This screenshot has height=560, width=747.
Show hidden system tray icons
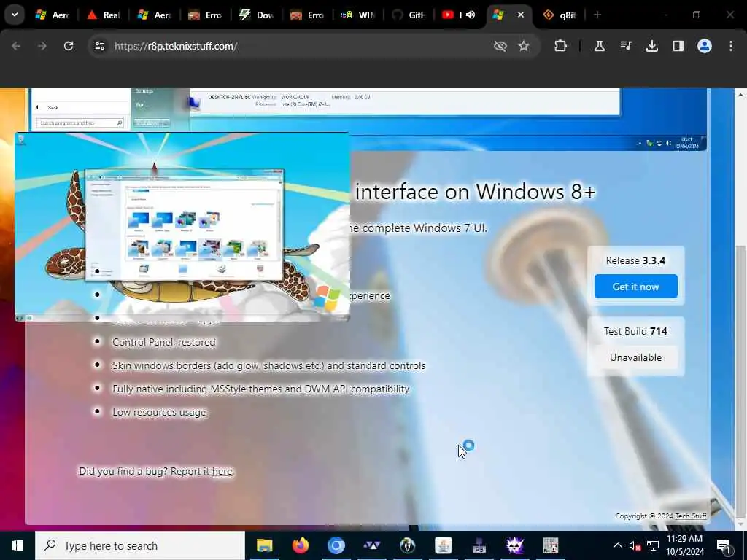point(617,545)
